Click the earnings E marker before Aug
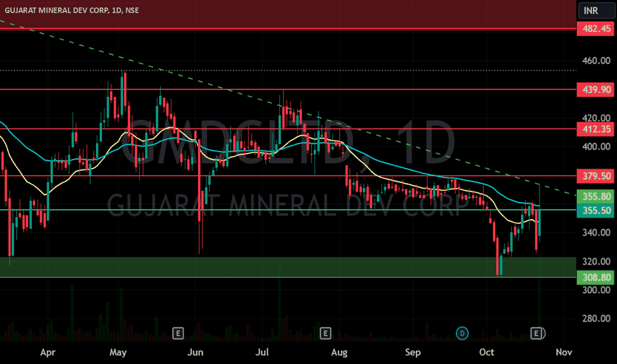Image resolution: width=617 pixels, height=364 pixels. click(x=325, y=334)
